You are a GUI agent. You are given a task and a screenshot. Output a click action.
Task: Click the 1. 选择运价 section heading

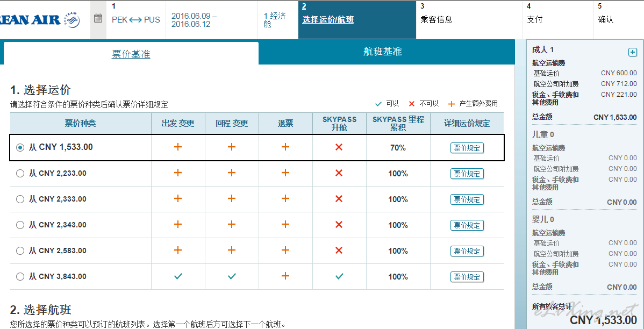40,90
